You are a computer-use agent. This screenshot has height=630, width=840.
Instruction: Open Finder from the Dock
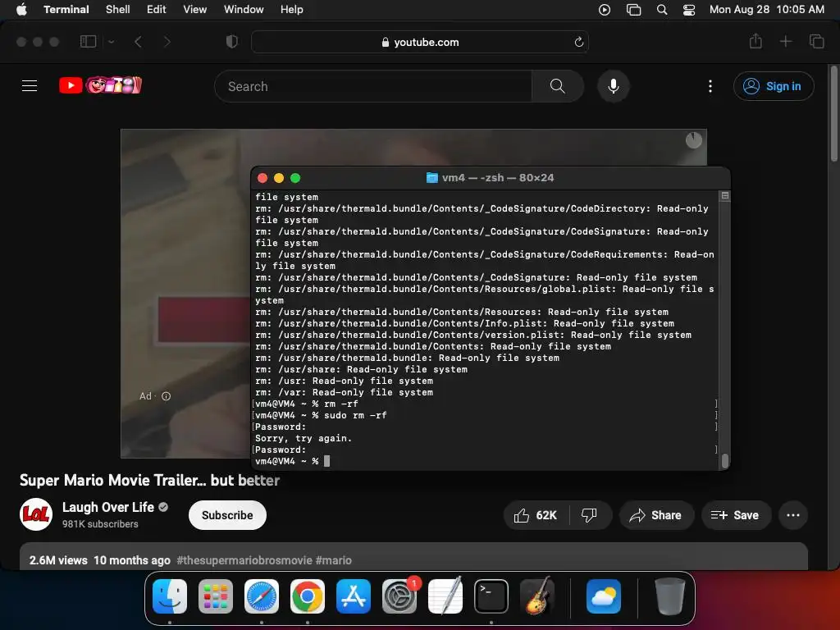coord(170,596)
